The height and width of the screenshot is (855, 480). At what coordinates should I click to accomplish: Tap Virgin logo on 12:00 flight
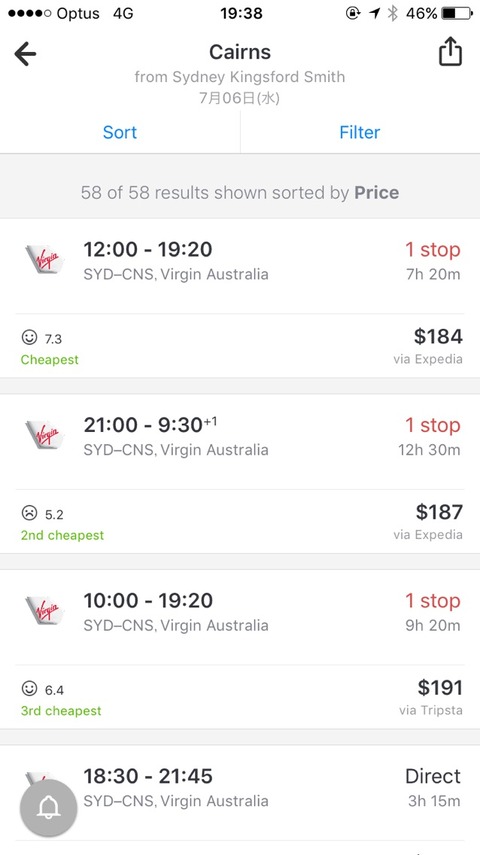click(x=45, y=260)
